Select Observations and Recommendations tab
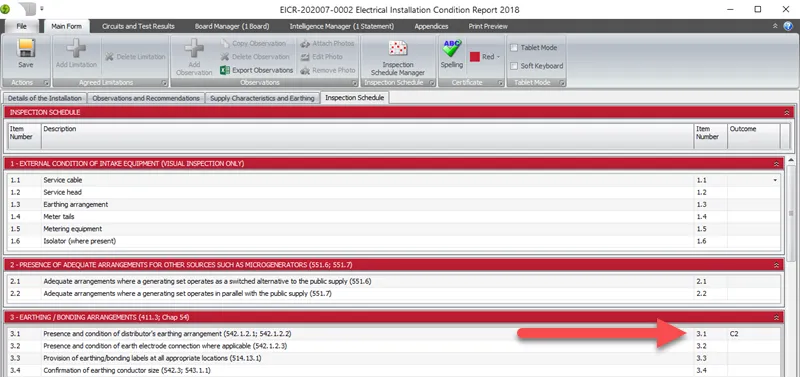The width and height of the screenshot is (801, 378). (x=146, y=98)
